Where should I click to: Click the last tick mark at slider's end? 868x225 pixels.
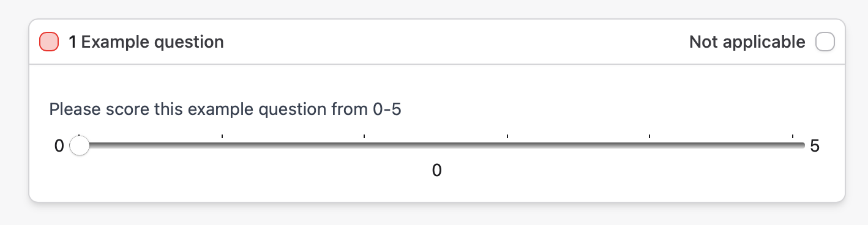(x=793, y=146)
